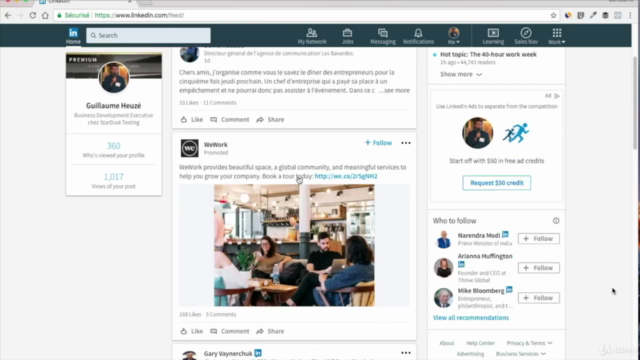Expand post with see more link
This screenshot has width=640, height=360.
pos(394,91)
